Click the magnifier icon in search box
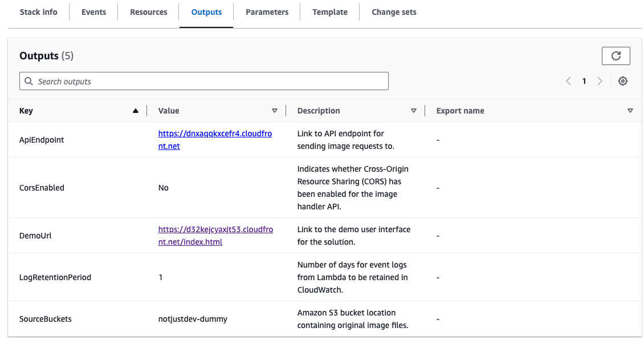Screen dimensions: 644x340 [x=28, y=82]
